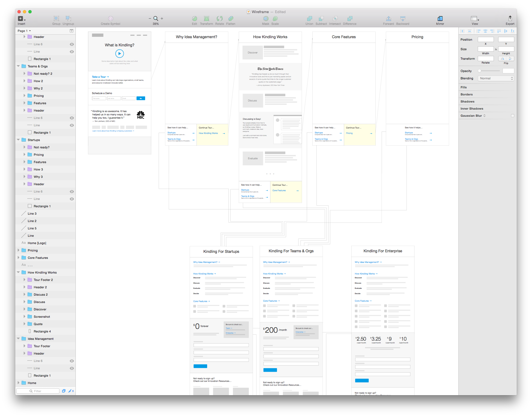Toggle visibility of Line 6 under Idea Management
Image resolution: width=532 pixels, height=417 pixels.
pyautogui.click(x=72, y=361)
